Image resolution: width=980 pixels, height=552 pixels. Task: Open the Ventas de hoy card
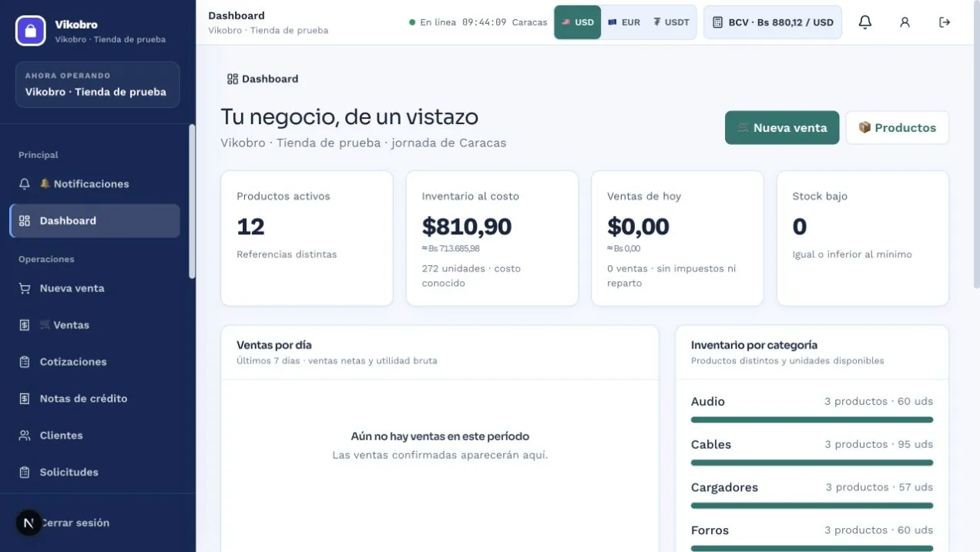click(677, 238)
